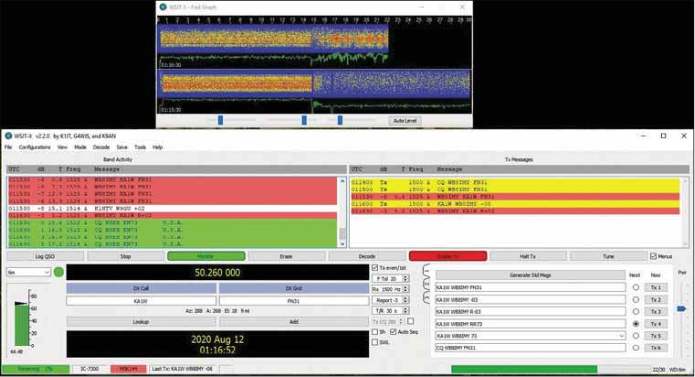Image resolution: width=695 pixels, height=377 pixels.
Task: Select Next radio button for Tx 2
Action: pyautogui.click(x=636, y=299)
